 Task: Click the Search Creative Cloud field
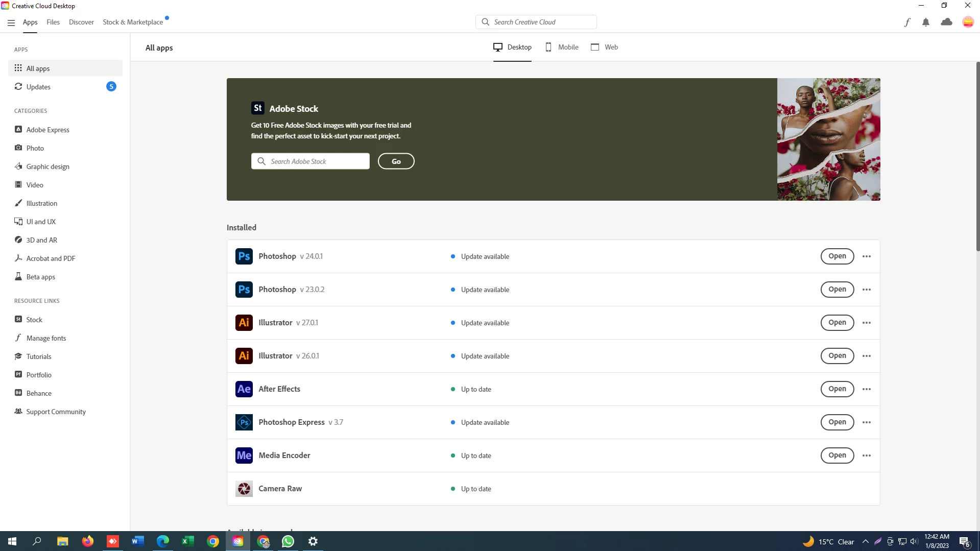tap(536, 22)
